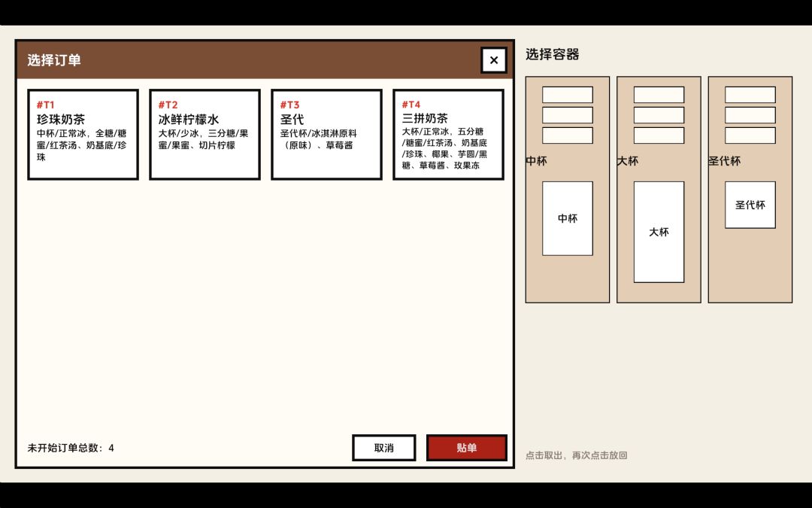
Task: Click middle slot in 圣代杯 rack
Action: click(750, 115)
